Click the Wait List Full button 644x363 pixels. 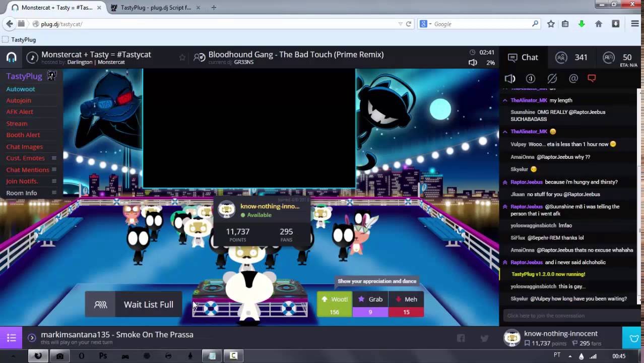tap(134, 305)
